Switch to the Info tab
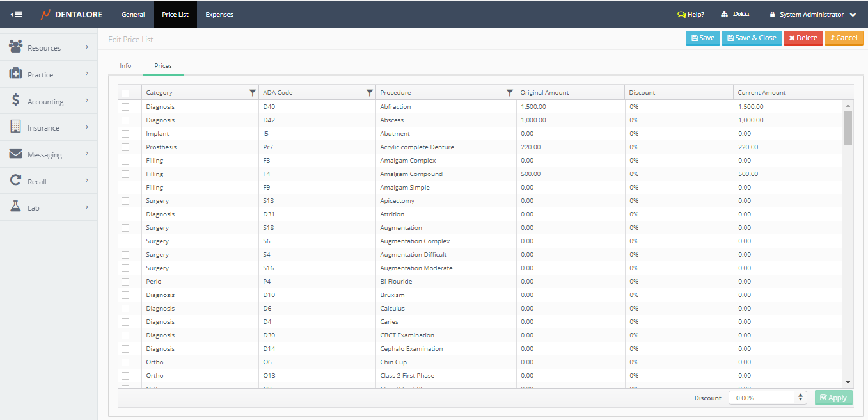Viewport: 868px width, 420px height. [125, 66]
